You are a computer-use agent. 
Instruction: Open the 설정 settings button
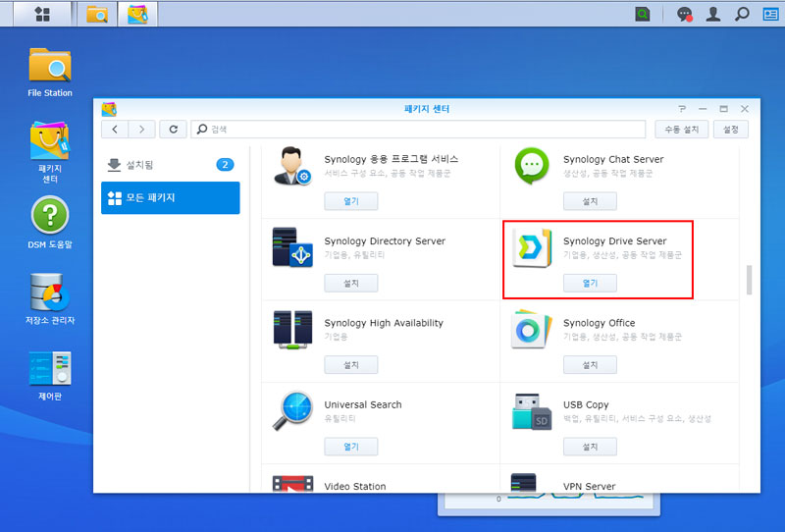(x=730, y=129)
